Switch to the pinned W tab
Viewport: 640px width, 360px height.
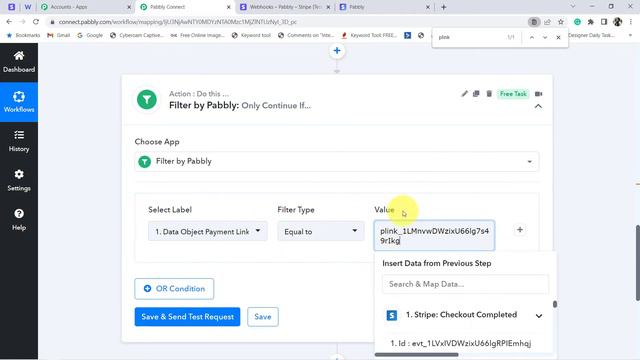click(28, 7)
